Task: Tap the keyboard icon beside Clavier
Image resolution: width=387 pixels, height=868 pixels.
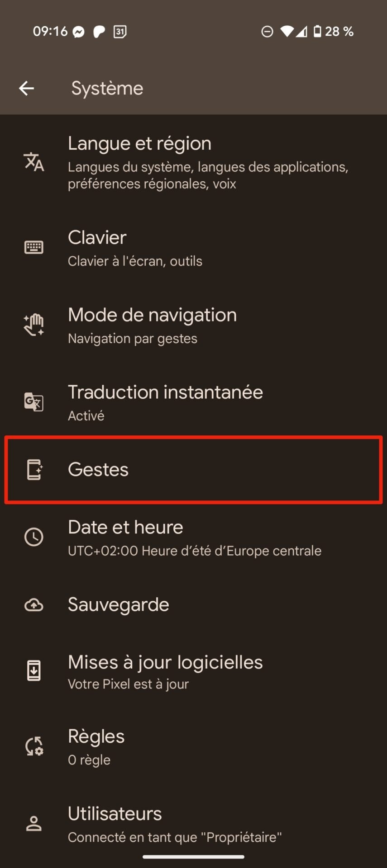Action: point(34,247)
